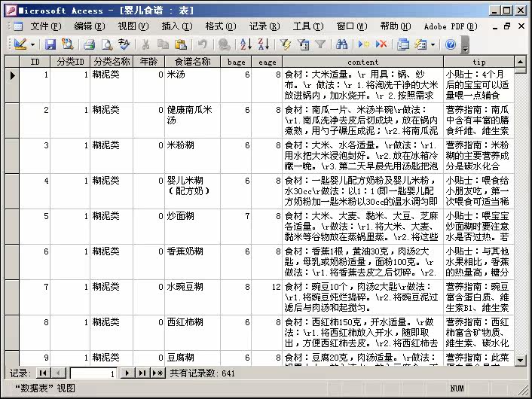Screen dimensions: 532x399
Task: Open the 记录(R) menu
Action: 264,26
